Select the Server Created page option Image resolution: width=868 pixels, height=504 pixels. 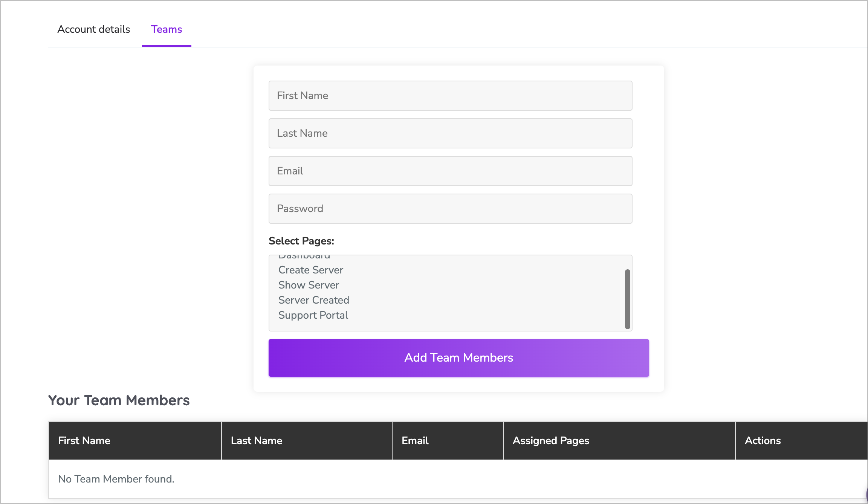pos(313,299)
